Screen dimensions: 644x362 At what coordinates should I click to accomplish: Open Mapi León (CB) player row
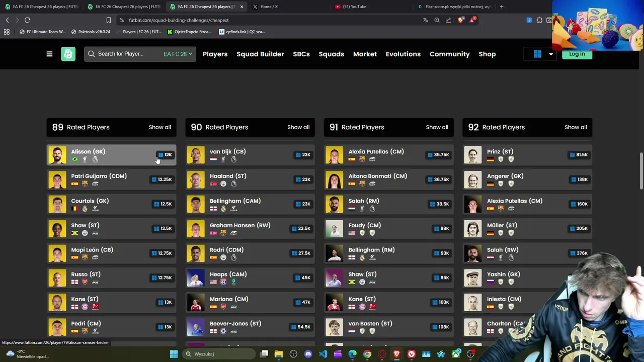click(x=111, y=253)
